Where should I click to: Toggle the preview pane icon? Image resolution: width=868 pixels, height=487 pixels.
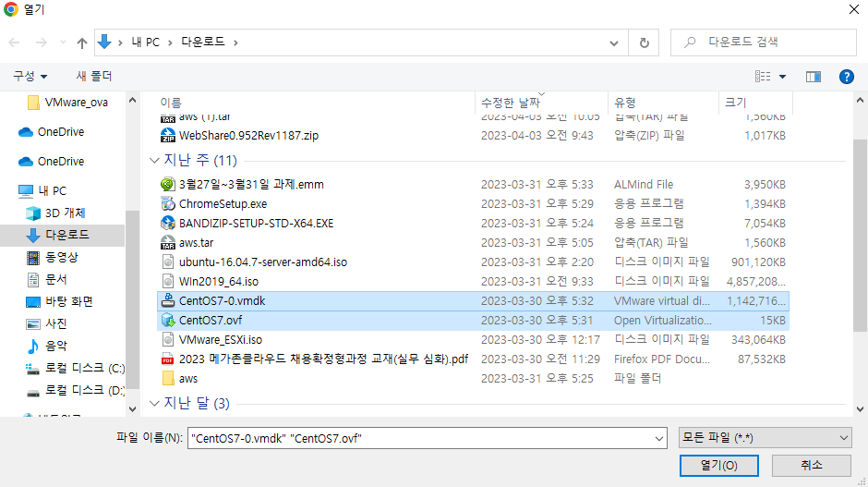point(814,77)
